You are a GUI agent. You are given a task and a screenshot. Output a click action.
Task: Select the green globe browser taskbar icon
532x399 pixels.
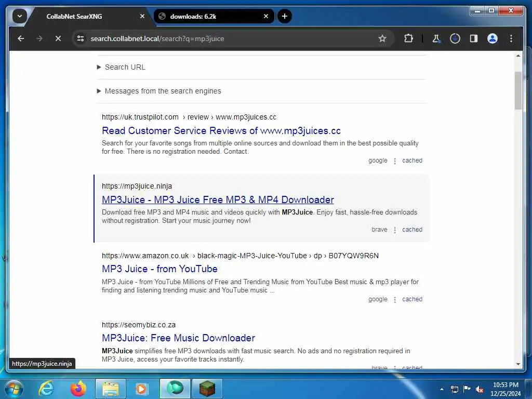(x=175, y=389)
